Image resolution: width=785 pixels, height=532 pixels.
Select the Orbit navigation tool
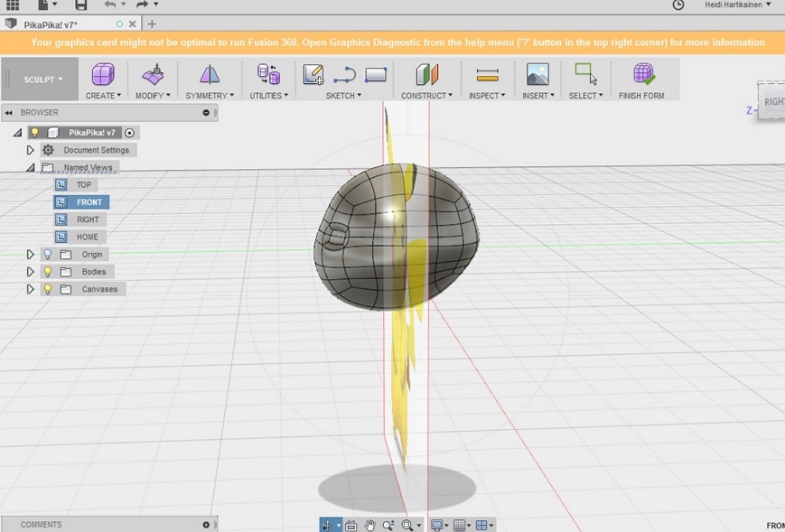tap(327, 525)
